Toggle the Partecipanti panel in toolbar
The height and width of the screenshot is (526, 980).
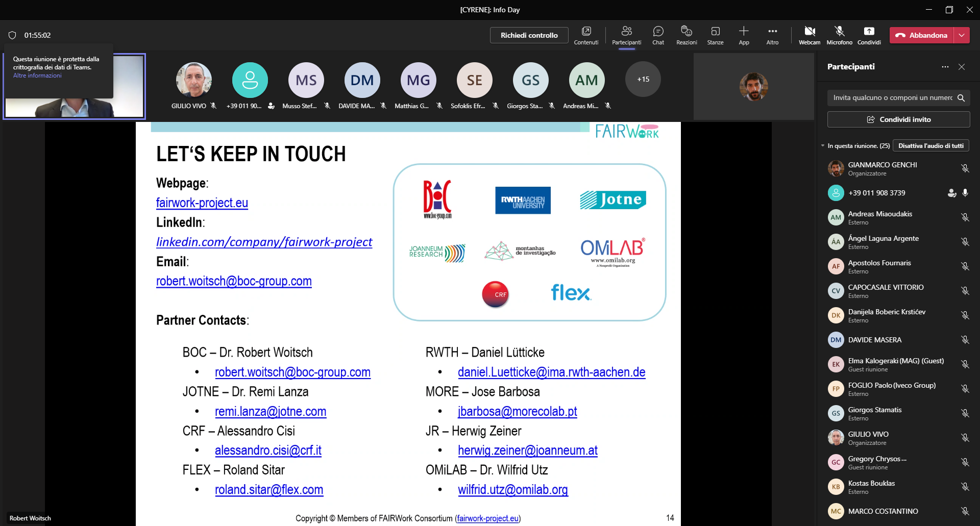627,35
